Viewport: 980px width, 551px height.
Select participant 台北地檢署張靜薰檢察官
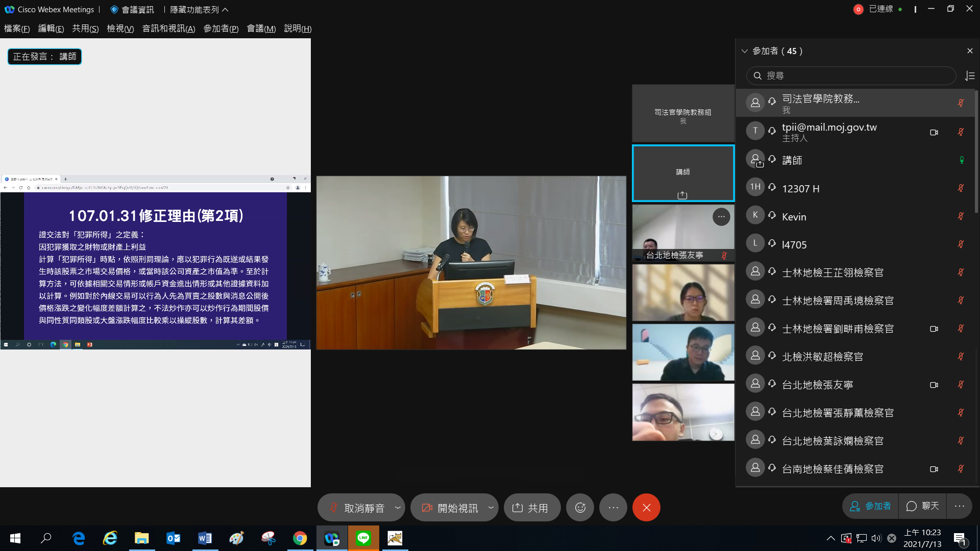[x=855, y=413]
